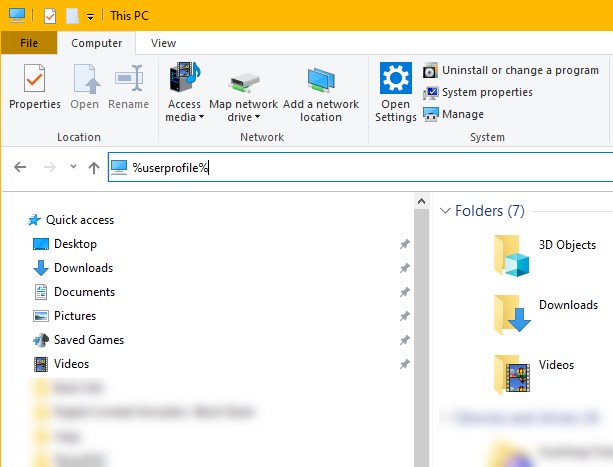Click the pin icon next to Desktop

coord(405,244)
